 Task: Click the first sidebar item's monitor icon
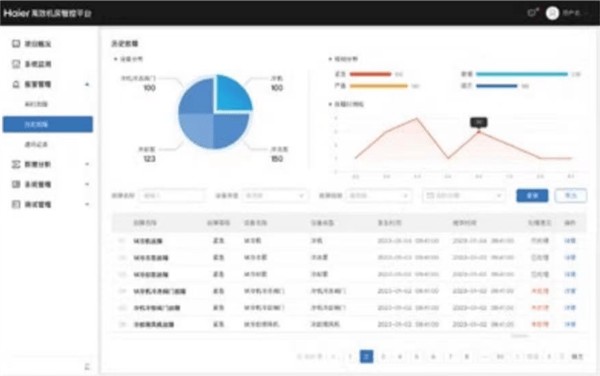pos(16,44)
